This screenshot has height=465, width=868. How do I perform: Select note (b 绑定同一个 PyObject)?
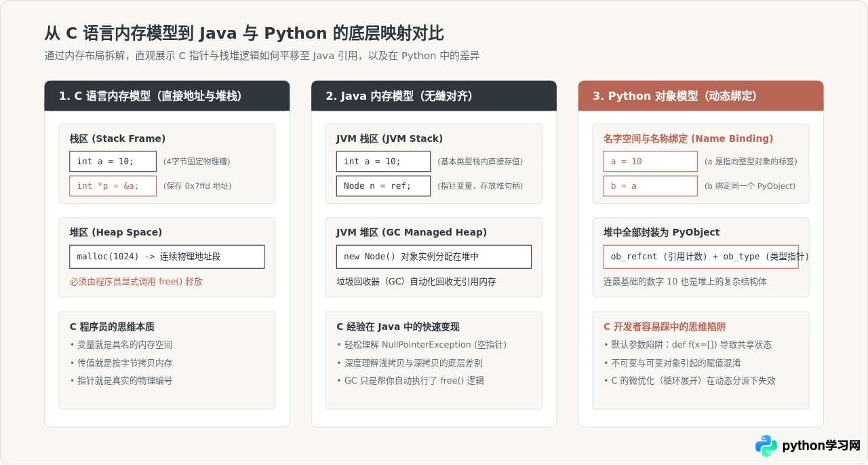point(750,186)
